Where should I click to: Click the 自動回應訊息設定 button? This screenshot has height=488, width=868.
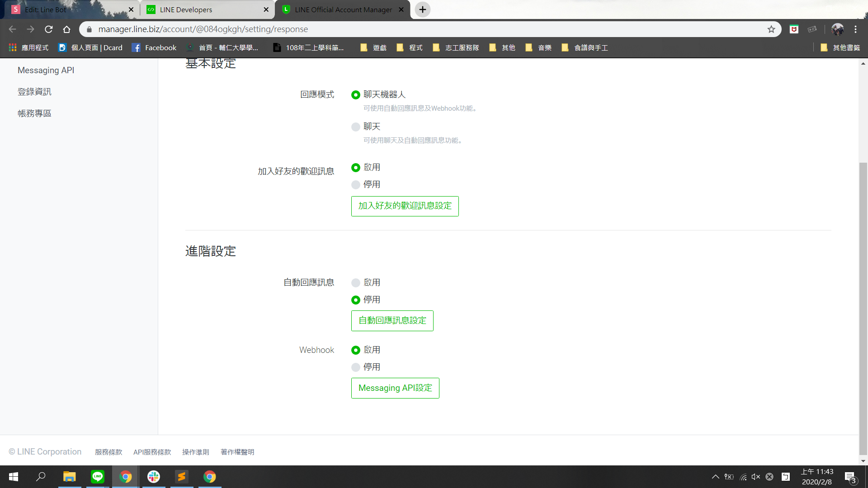click(392, 321)
